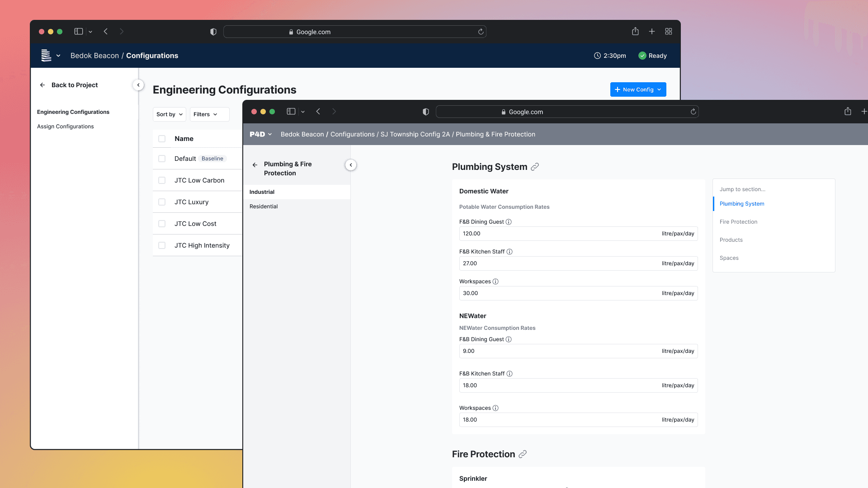Expand sidebar chevron in back browser toolbar
The height and width of the screenshot is (488, 868).
point(90,32)
